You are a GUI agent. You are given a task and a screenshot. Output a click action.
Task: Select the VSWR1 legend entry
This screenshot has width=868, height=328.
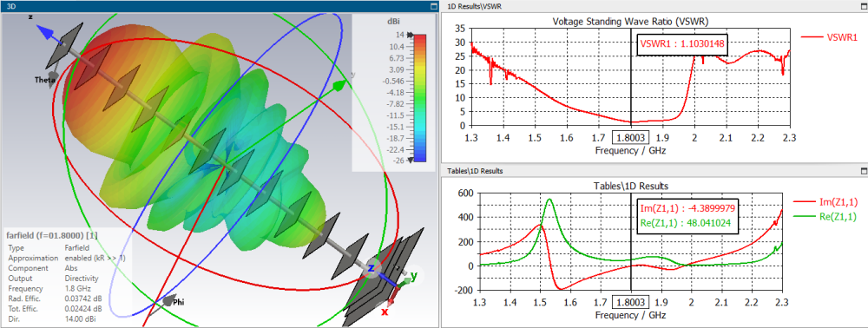829,37
